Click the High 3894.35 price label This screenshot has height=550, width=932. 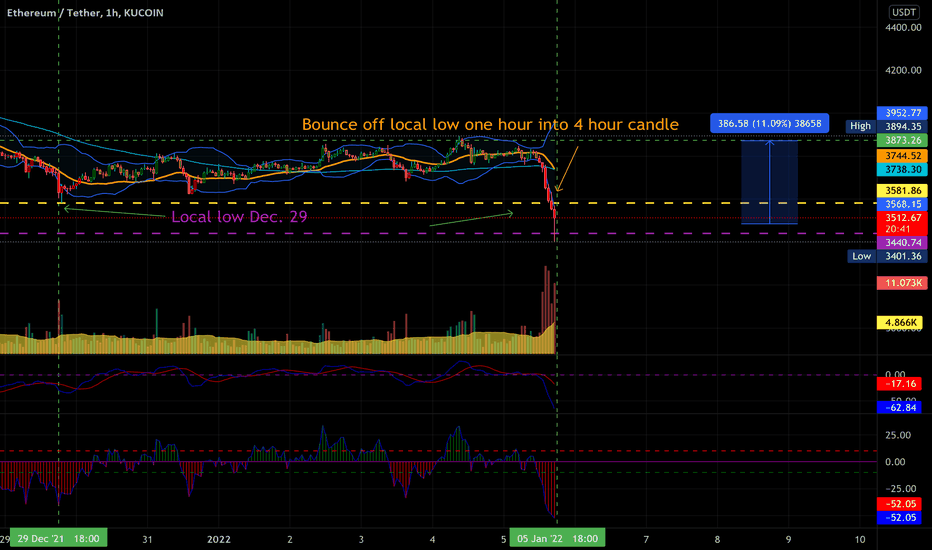[886, 126]
